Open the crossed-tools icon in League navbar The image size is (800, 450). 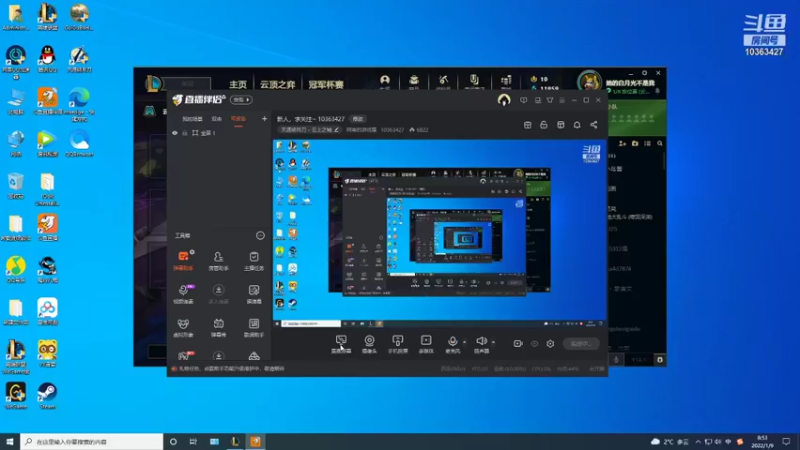click(443, 81)
